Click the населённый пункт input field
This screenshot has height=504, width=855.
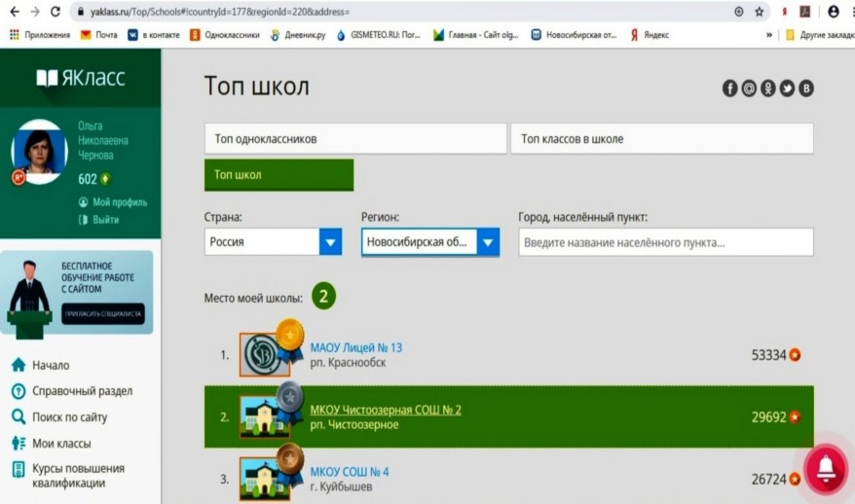pos(666,242)
